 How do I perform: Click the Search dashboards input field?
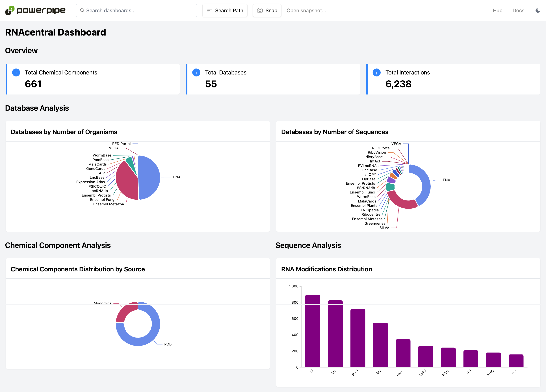140,10
